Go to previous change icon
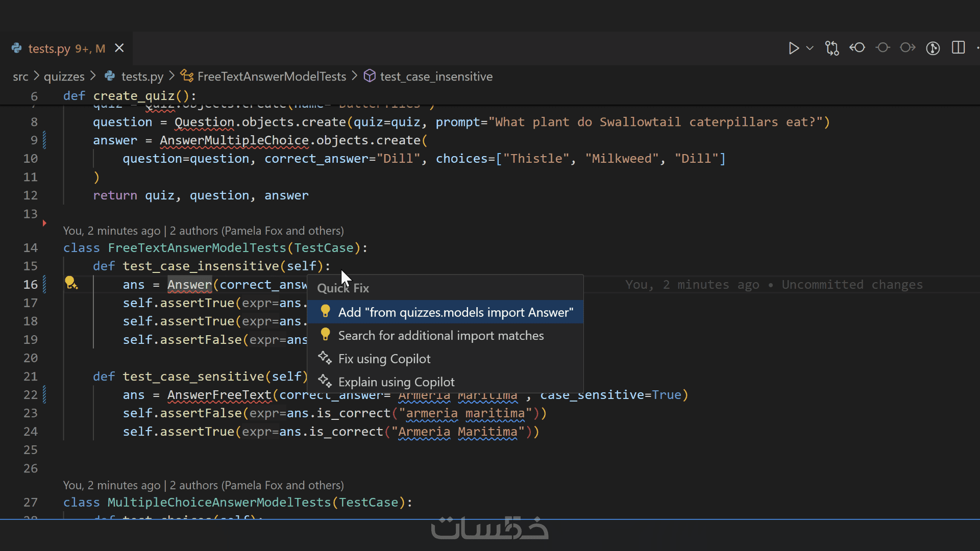 point(857,48)
